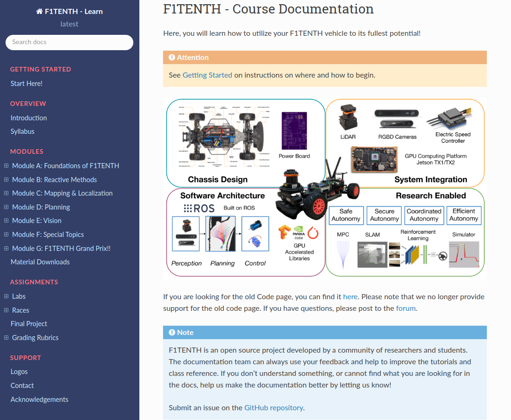Expand the Labs section
Image resolution: width=511 pixels, height=420 pixels.
pyautogui.click(x=6, y=296)
